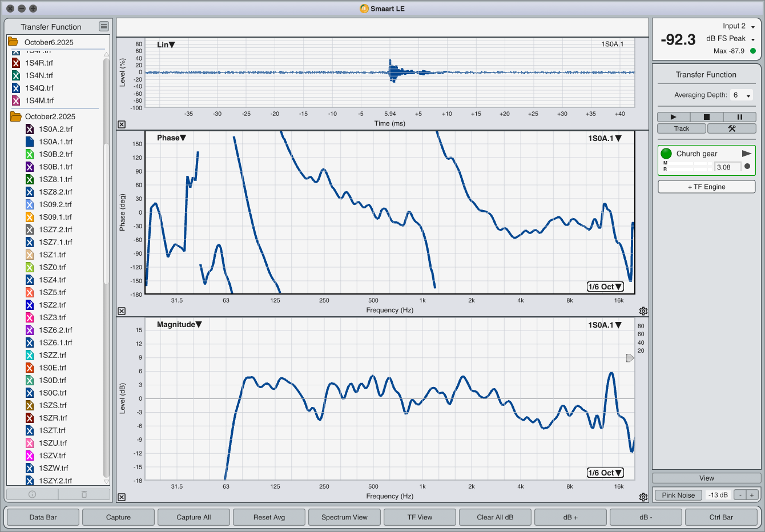Open Phase plot 1/6 Oct smoothing dropdown
The height and width of the screenshot is (532, 765).
[x=605, y=287]
